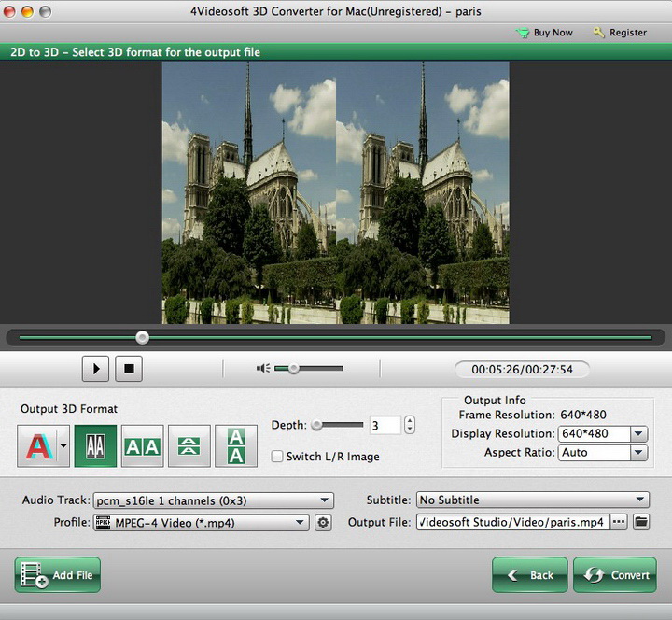Select the Anaglyph 3D format icon
Image resolution: width=672 pixels, height=620 pixels.
click(37, 446)
